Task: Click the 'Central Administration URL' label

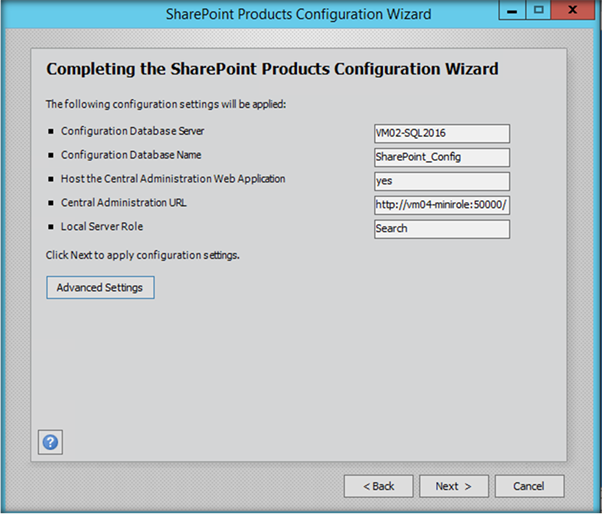Action: click(123, 203)
